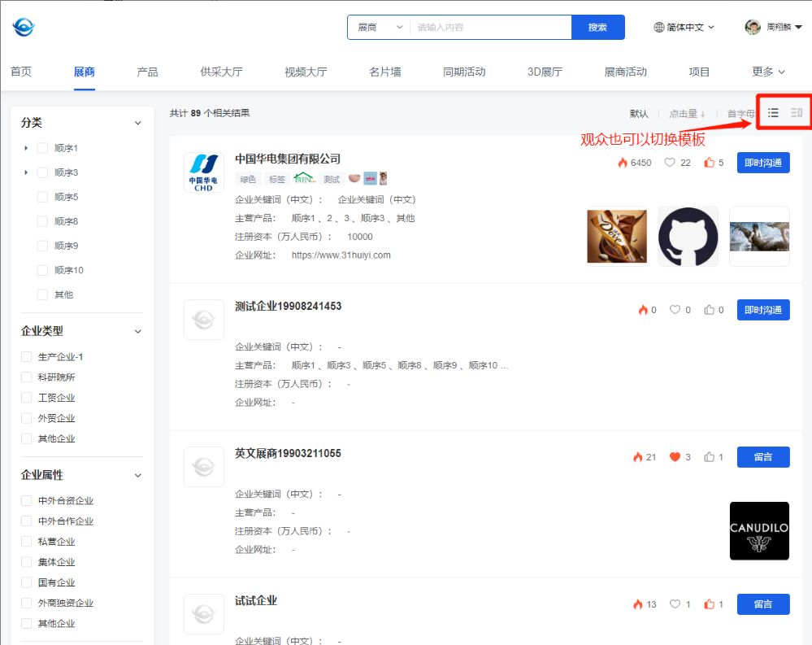Click red heart icon for 英文展商19903211055
The height and width of the screenshot is (645, 812).
click(x=675, y=457)
